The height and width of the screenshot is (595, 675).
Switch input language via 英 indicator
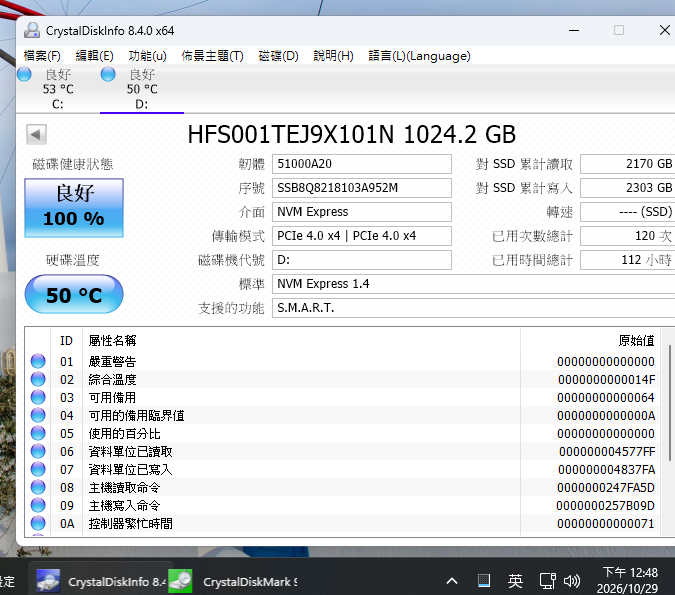tap(515, 581)
